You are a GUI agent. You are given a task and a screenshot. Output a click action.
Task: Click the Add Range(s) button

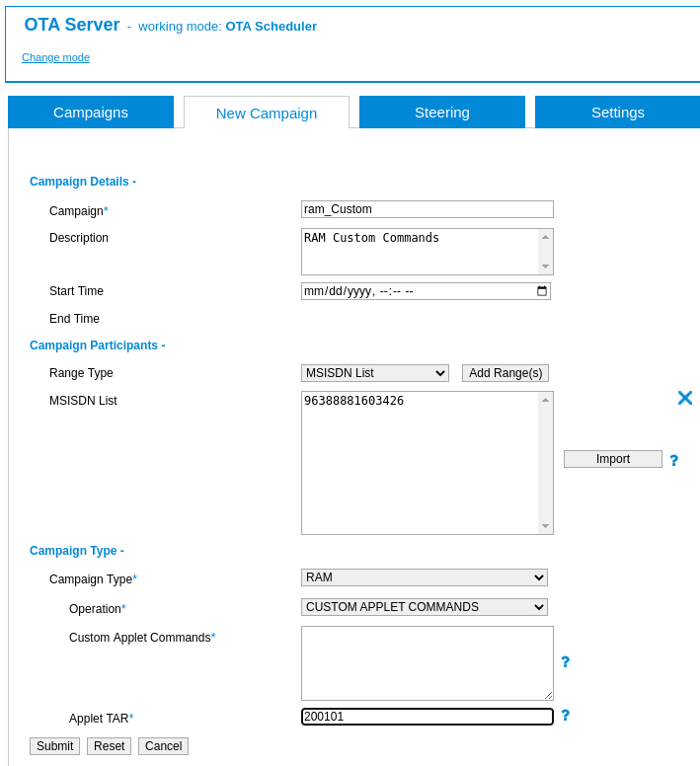click(x=506, y=373)
